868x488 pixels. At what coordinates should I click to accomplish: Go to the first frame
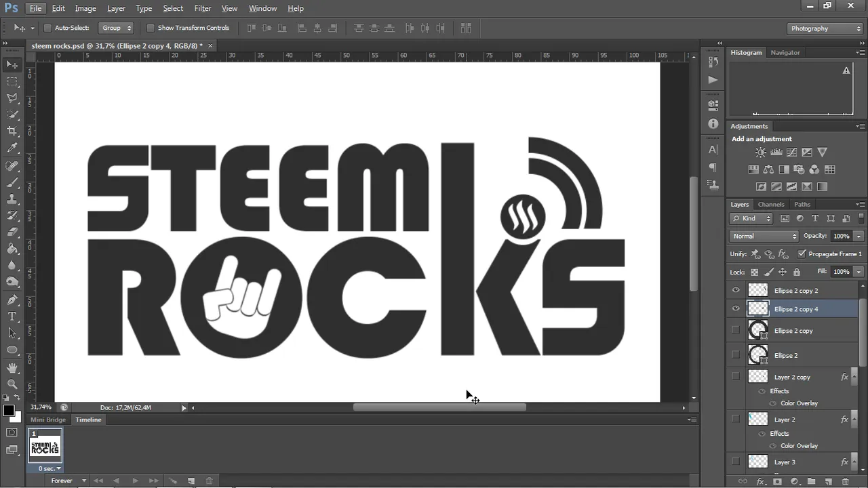coord(98,481)
